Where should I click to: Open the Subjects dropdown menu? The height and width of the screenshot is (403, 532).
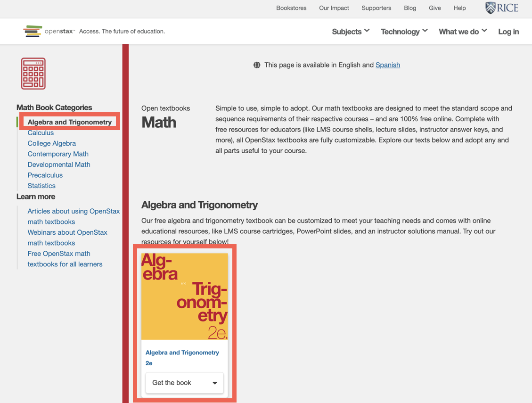[x=350, y=31]
